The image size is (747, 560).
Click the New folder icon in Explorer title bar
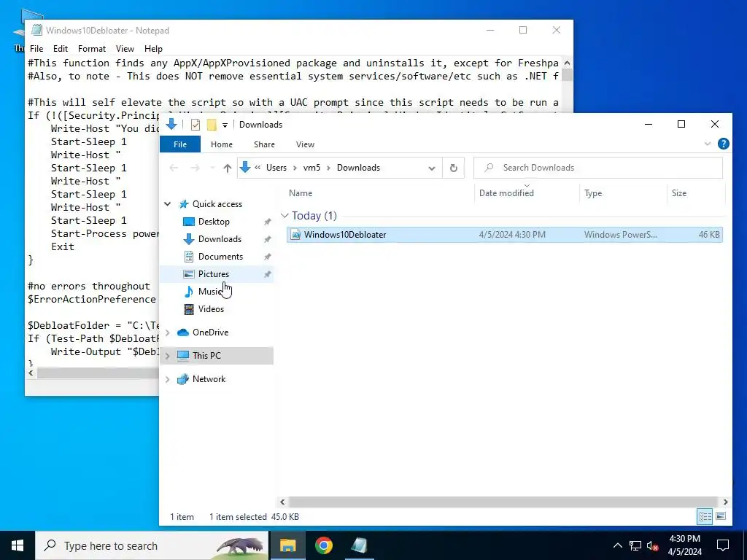[x=212, y=125]
